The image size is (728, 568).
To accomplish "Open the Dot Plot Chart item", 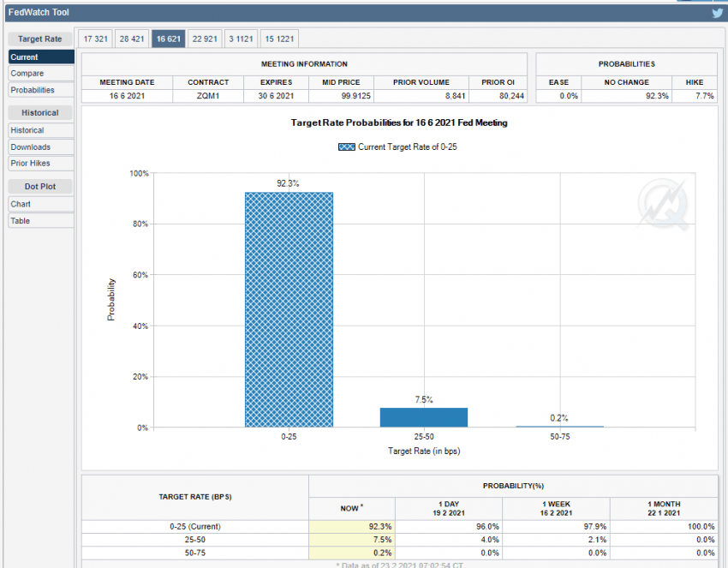I will pos(41,205).
